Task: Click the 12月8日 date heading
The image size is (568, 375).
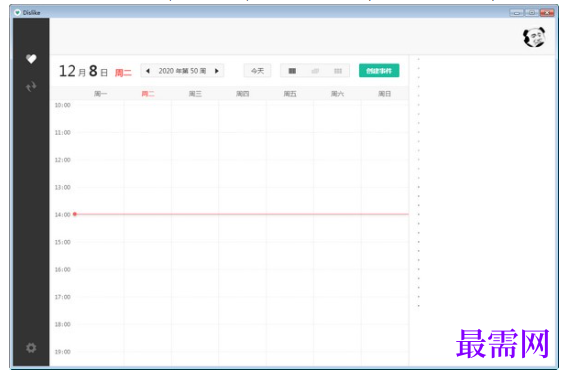Action: tap(83, 71)
